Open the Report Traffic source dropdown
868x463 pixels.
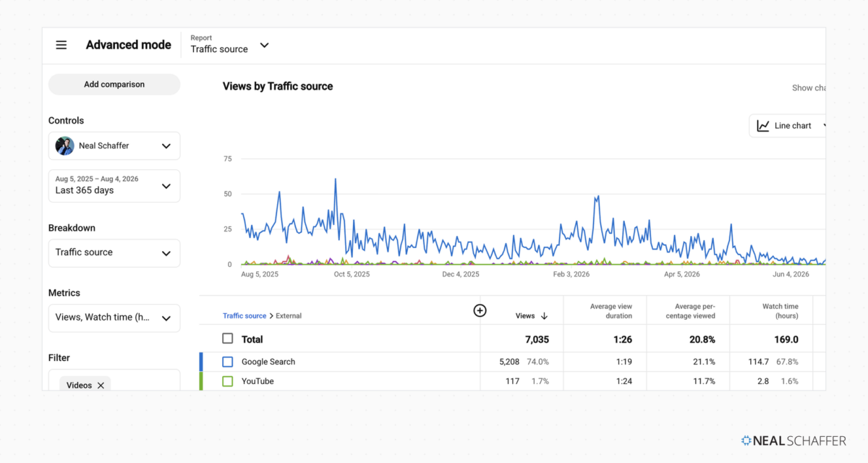click(230, 44)
